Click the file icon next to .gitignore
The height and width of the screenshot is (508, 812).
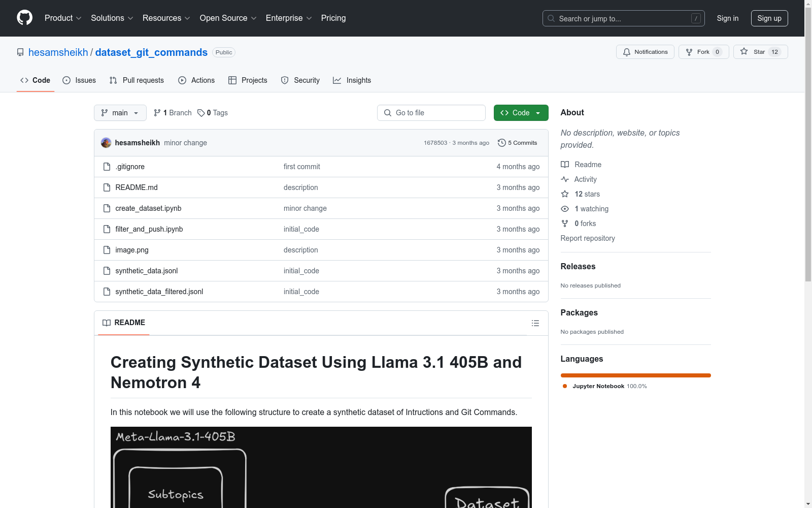point(107,167)
